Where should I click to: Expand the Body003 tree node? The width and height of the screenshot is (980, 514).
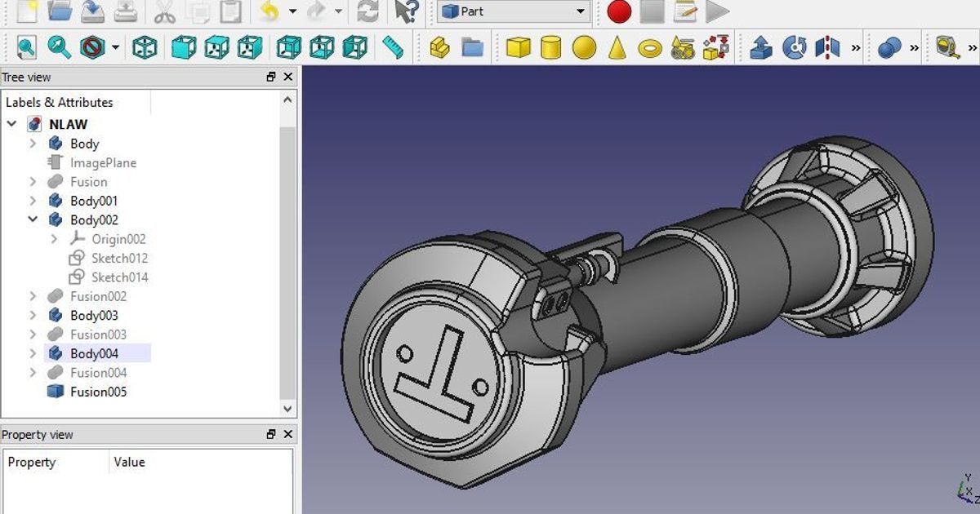pos(33,315)
